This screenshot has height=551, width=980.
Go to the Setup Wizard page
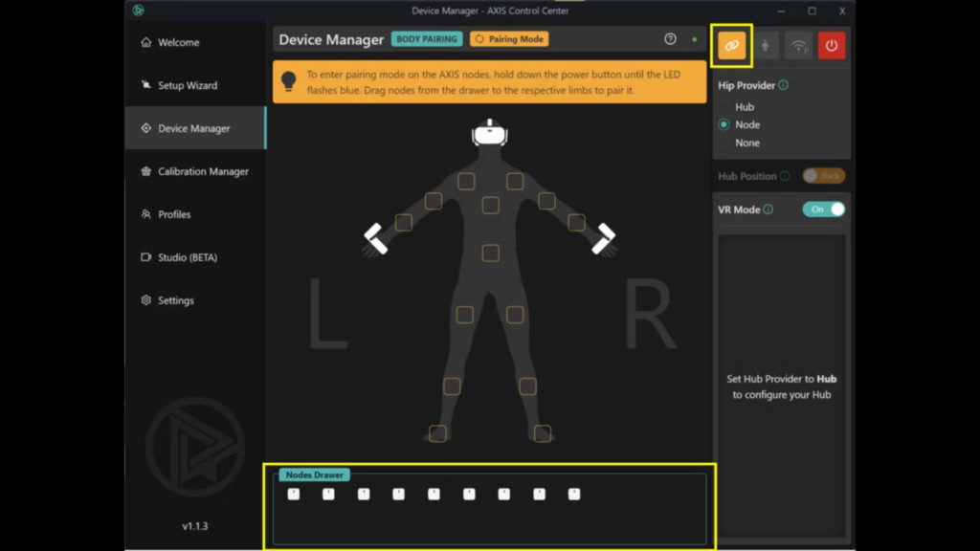tap(187, 85)
